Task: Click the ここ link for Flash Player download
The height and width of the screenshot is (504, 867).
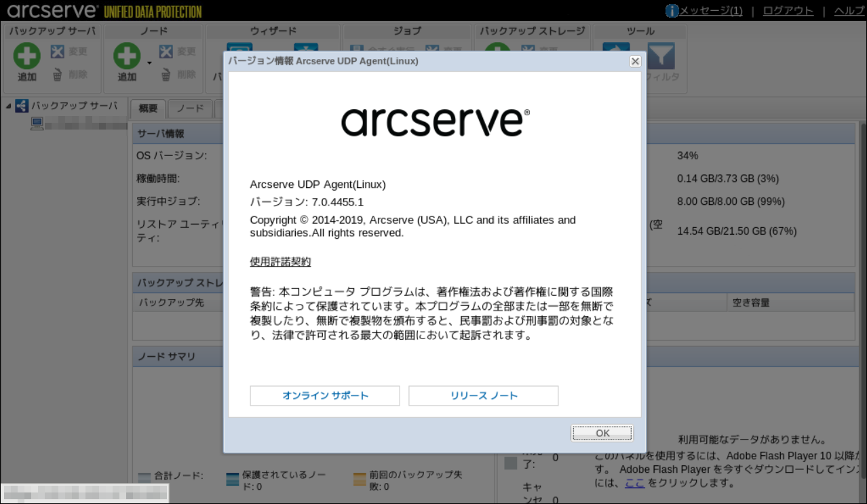Action: [635, 484]
